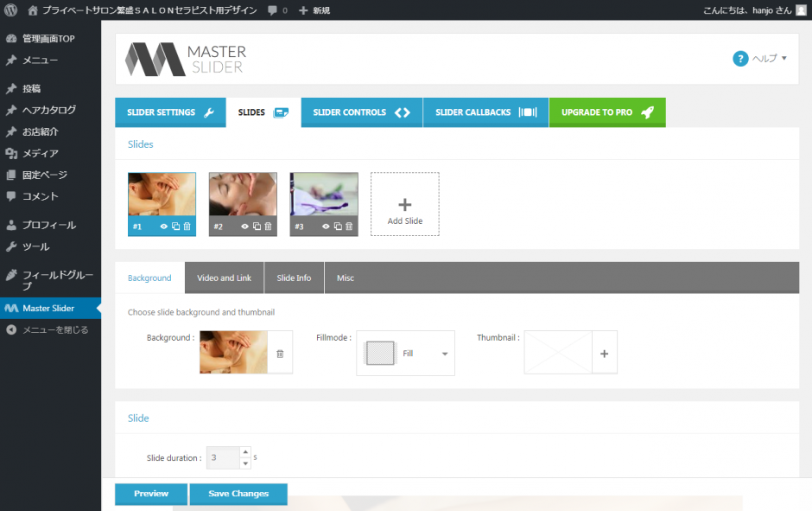Click the Add Slide box
This screenshot has width=812, height=511.
404,204
